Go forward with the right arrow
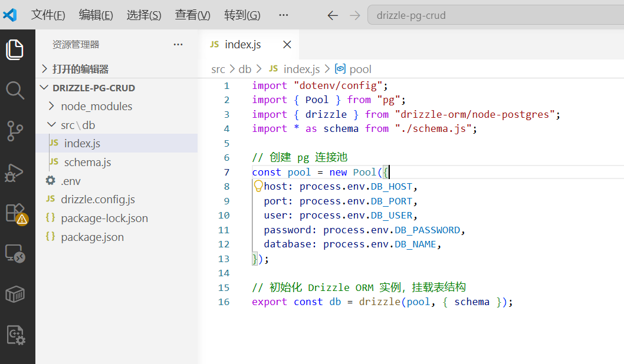Viewport: 624px width, 364px height. point(354,15)
